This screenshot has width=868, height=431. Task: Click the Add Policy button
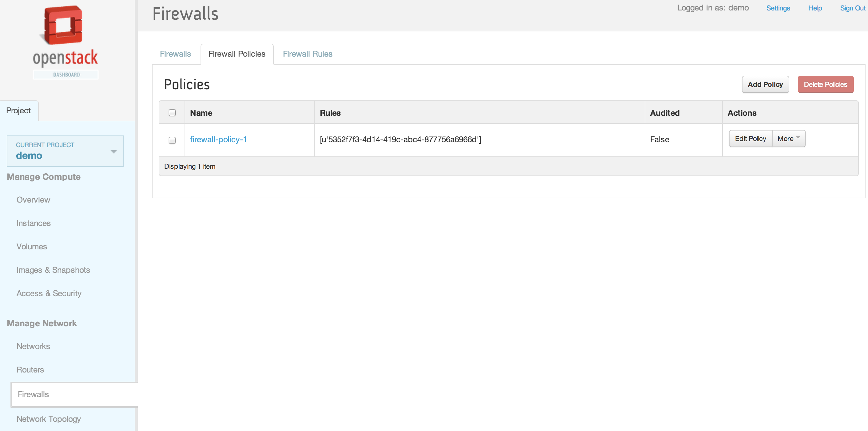765,84
